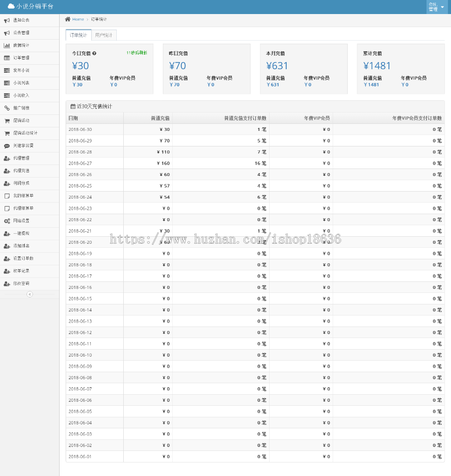Click the 小说分销平台 header logo
The height and width of the screenshot is (476, 451).
31,7
